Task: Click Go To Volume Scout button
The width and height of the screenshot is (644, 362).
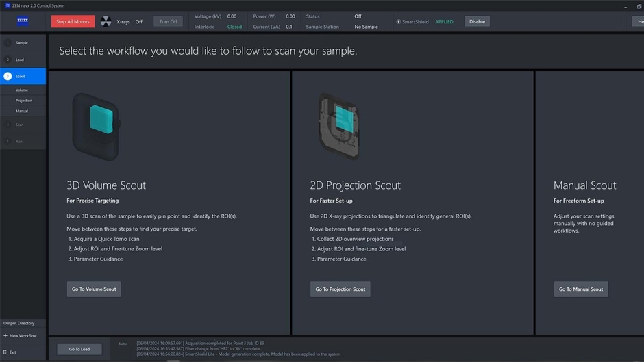Action: click(x=94, y=289)
